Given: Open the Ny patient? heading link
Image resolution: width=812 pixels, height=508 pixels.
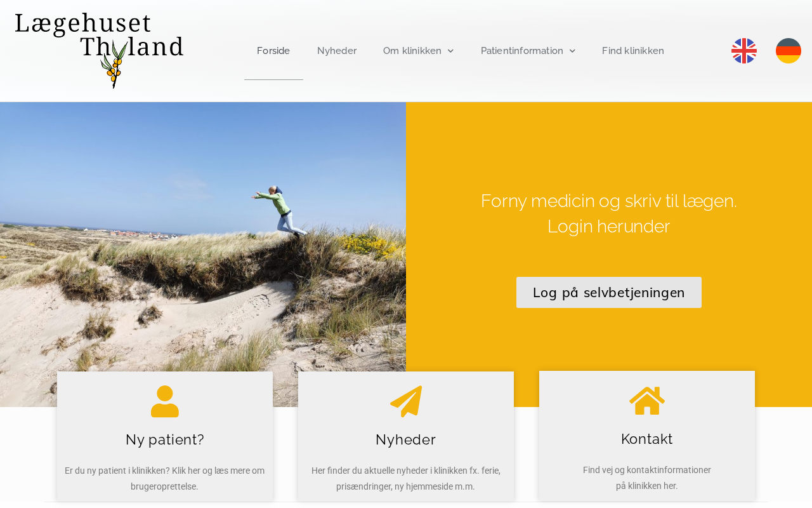Looking at the screenshot, I should (x=165, y=439).
